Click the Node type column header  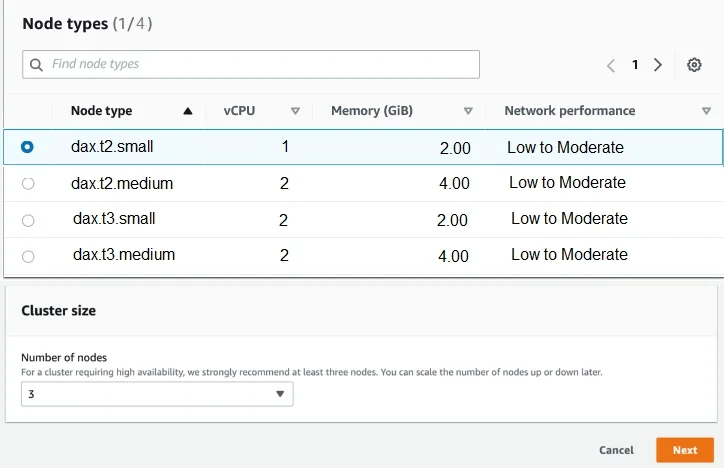(x=102, y=111)
